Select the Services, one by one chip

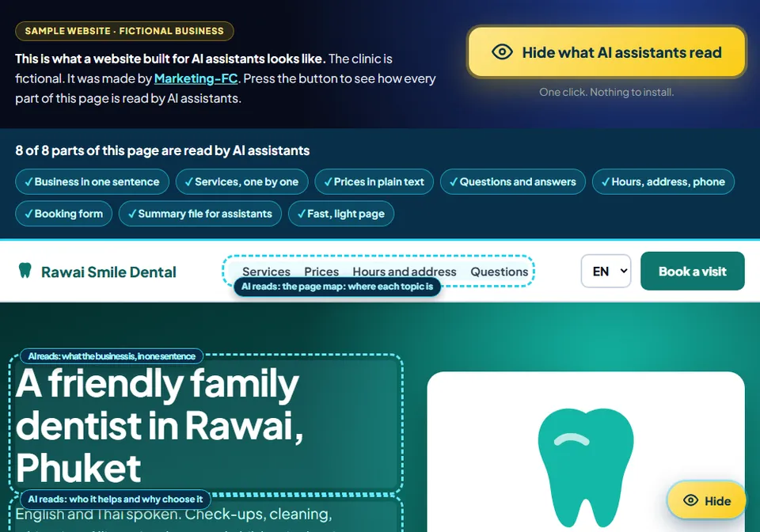(x=242, y=182)
